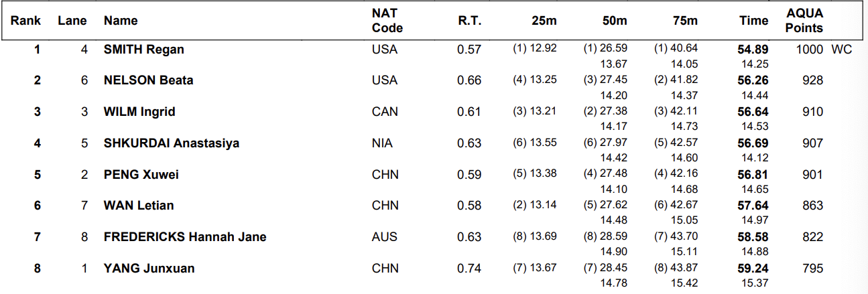
Task: Click the final time 59.24
Action: [x=753, y=269]
